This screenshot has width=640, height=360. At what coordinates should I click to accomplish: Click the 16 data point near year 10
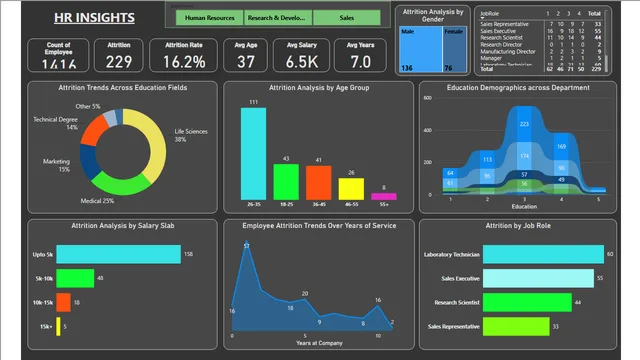pos(378,305)
